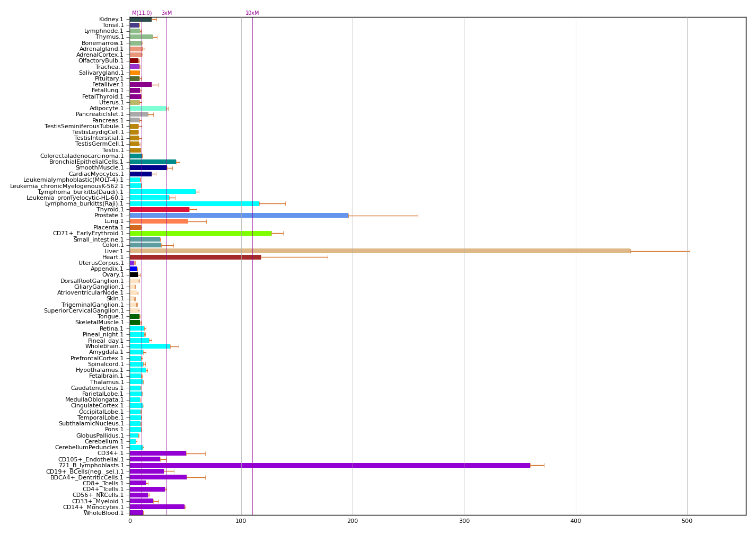Screen dimensions: 756x534
Task: Select the cyan Lymphoma_burkitts(Raji).1 bar
Action: coord(194,203)
